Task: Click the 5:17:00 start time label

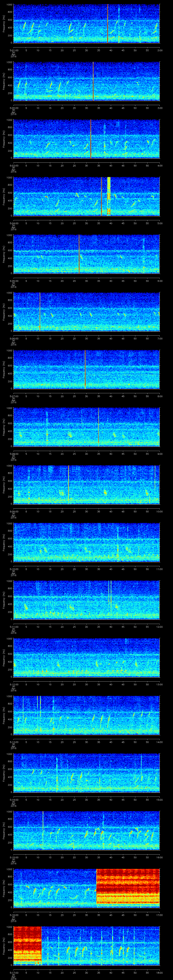Action: (14, 973)
